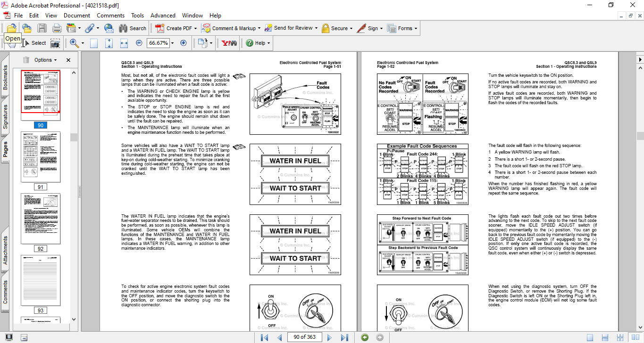Open the zoom percentage dropdown
This screenshot has height=343, width=644.
point(173,43)
